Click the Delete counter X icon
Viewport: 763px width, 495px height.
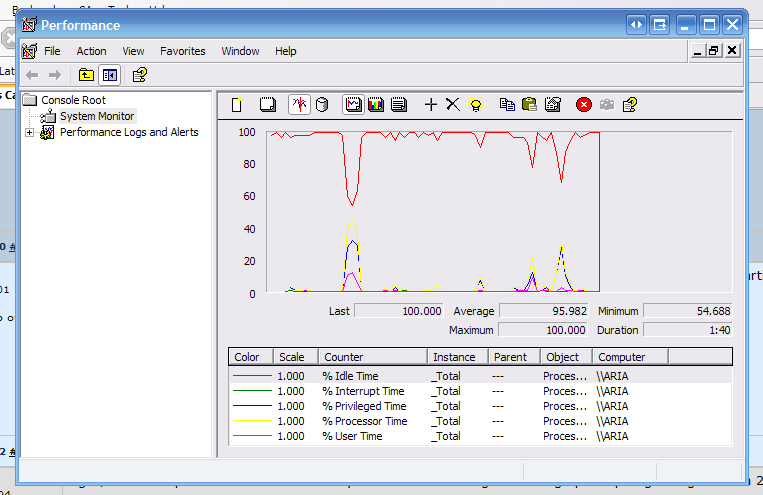tap(452, 104)
